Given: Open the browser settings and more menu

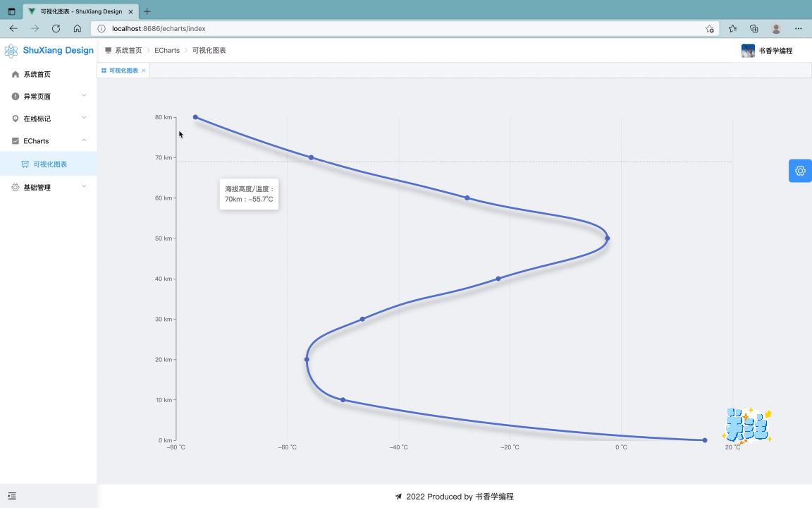Looking at the screenshot, I should [798, 28].
